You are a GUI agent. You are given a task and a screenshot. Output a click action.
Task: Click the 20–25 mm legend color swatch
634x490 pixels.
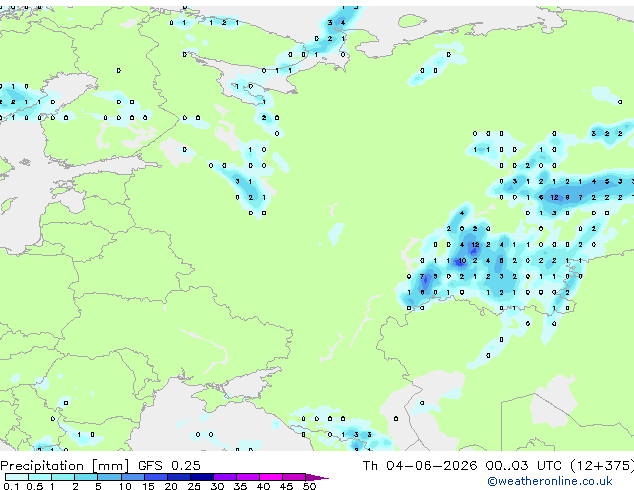pyautogui.click(x=179, y=477)
